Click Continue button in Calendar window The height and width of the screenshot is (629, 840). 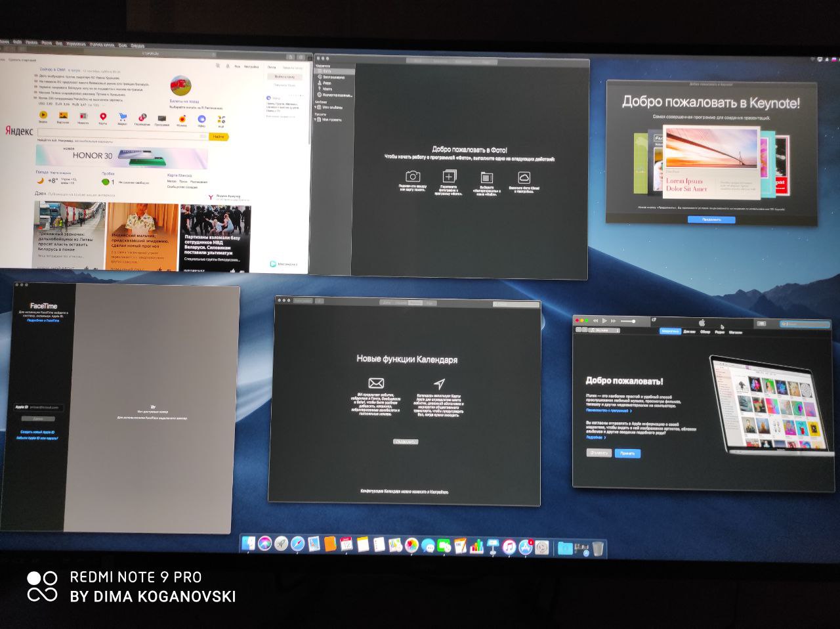coord(406,441)
